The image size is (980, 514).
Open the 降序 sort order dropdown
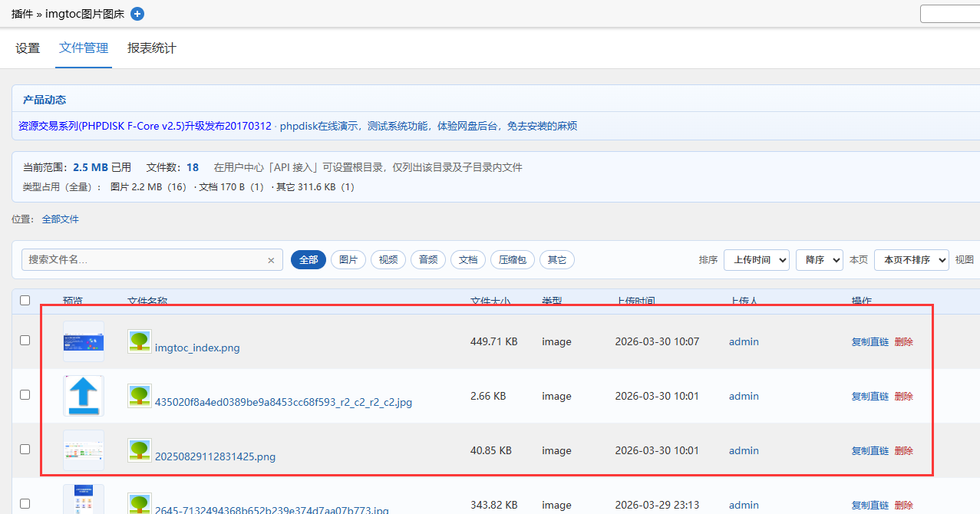point(819,260)
